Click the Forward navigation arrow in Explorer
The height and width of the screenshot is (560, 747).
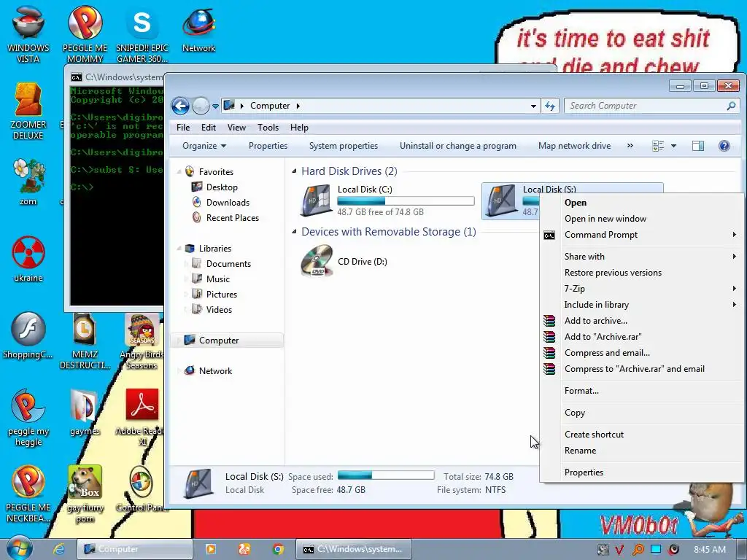201,106
